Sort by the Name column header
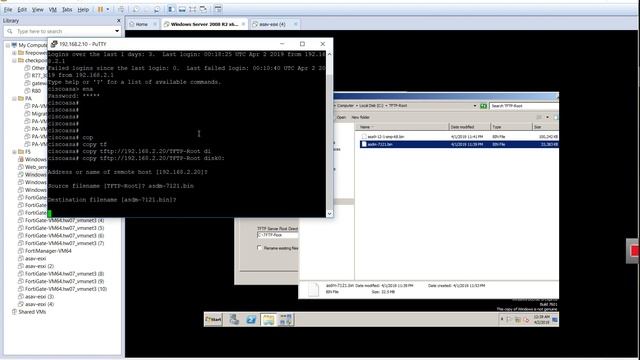 coord(403,127)
